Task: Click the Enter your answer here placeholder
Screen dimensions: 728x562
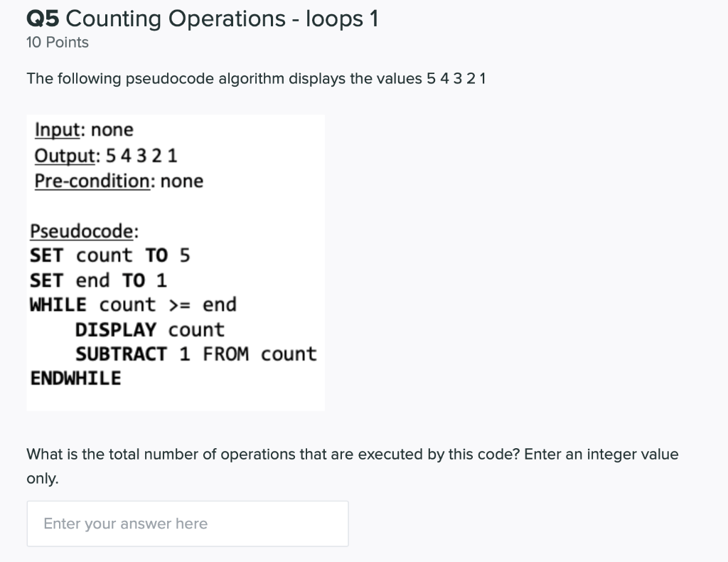Action: (125, 523)
